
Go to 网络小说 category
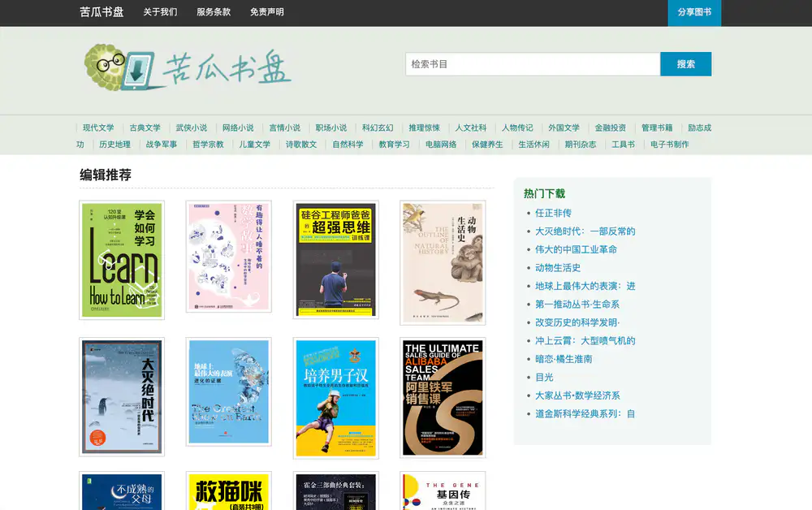pyautogui.click(x=238, y=127)
